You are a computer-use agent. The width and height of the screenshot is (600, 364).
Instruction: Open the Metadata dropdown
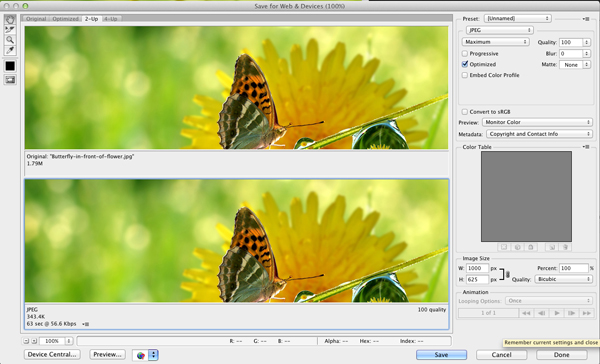pos(540,134)
